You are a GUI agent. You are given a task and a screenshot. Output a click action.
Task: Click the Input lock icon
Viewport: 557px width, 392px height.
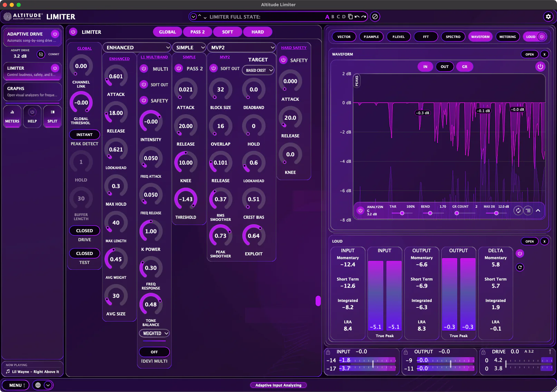tap(328, 352)
